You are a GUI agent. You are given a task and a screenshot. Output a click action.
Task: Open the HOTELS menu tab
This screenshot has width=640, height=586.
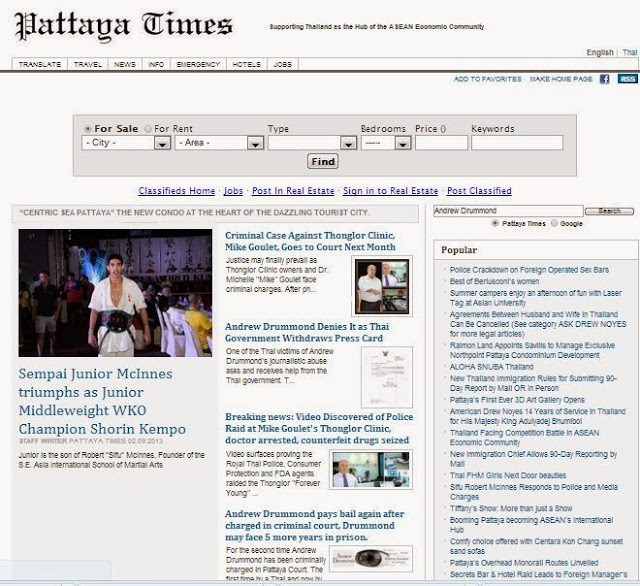(x=247, y=64)
